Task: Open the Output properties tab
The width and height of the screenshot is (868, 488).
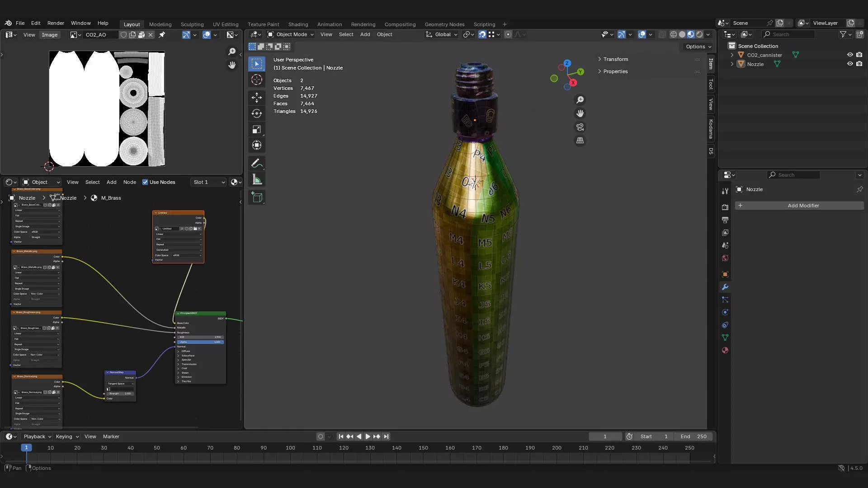Action: pos(725,220)
